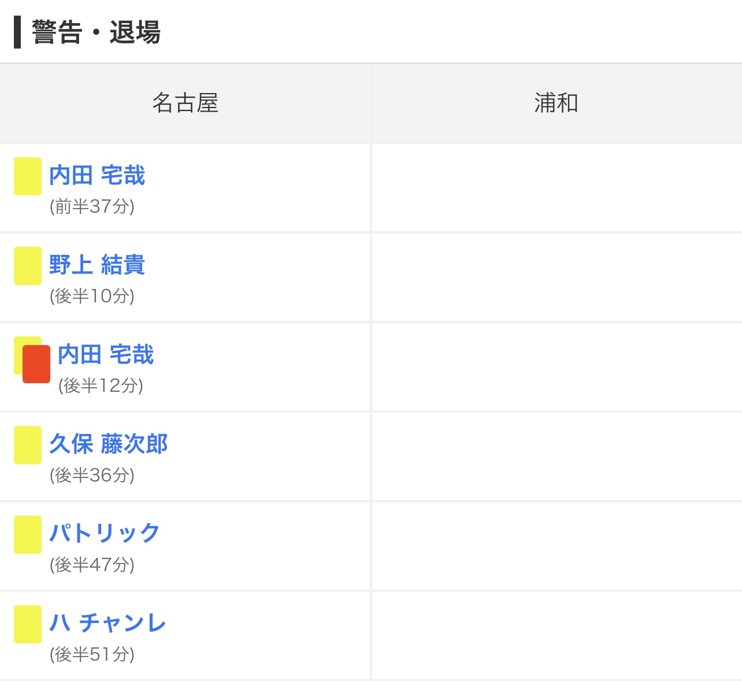742x700 pixels.
Task: Click red card icon for 内田 宅哉
Action: tap(36, 364)
